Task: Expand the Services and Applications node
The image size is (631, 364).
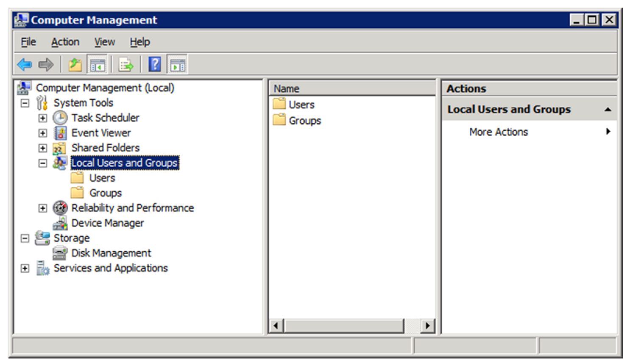Action: coord(25,268)
